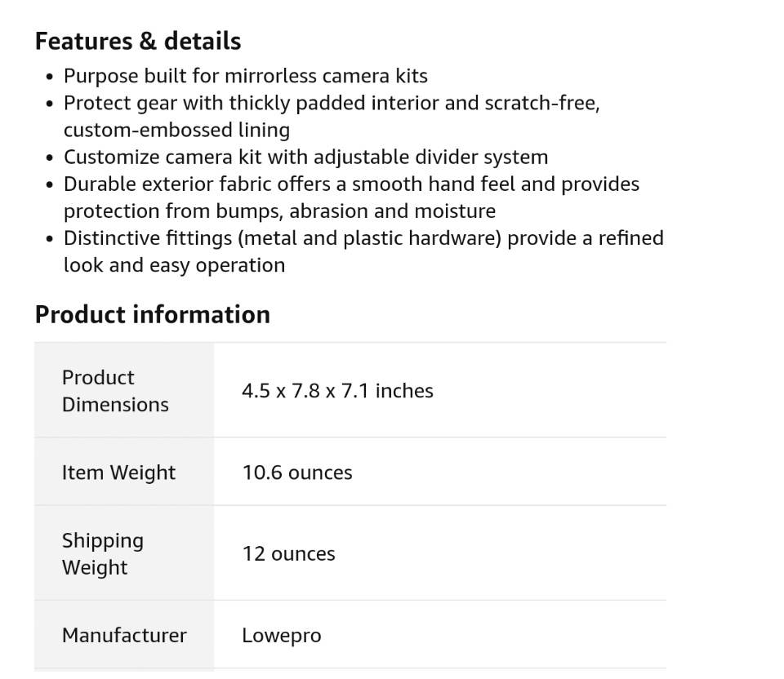
Task: Click bullet dot before 'Customize camera kit' item
Action: click(51, 158)
